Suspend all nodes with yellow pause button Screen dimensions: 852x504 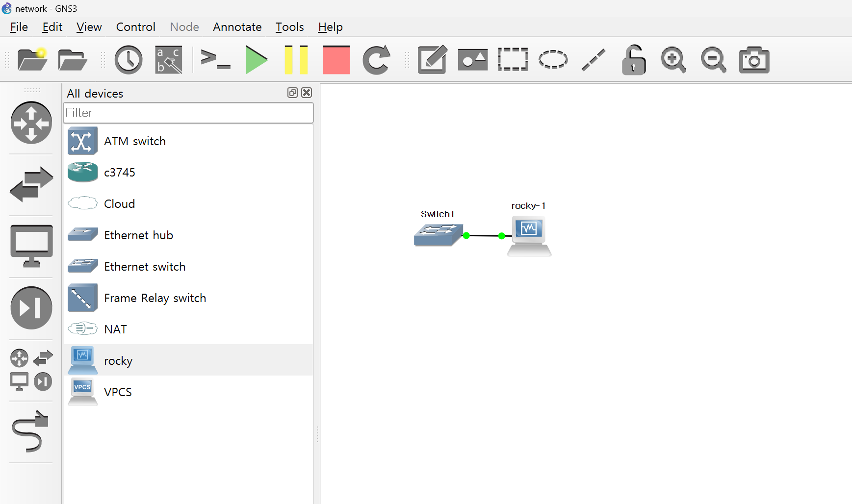pos(296,60)
